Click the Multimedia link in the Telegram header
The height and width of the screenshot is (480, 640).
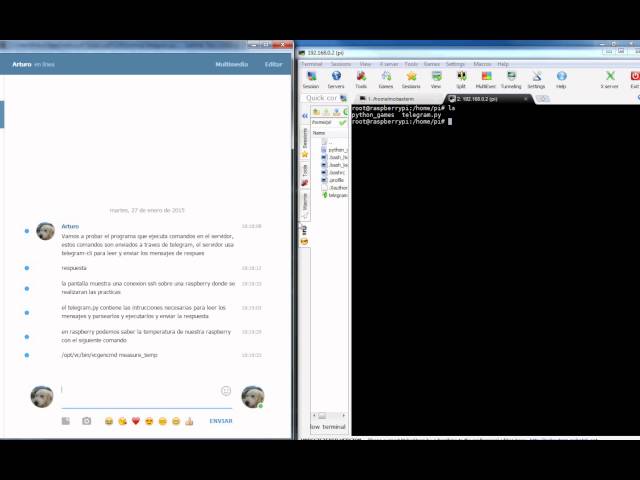click(231, 64)
